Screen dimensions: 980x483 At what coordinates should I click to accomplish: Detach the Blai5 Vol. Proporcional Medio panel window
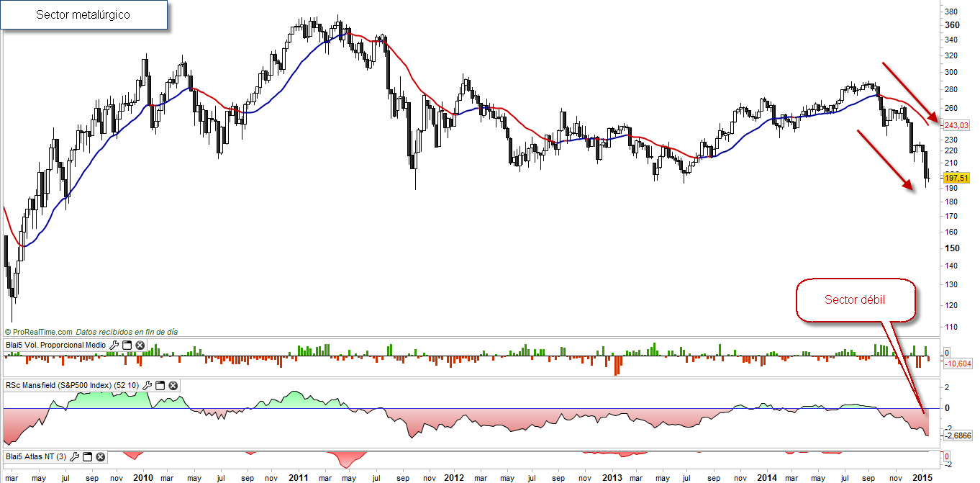pos(127,346)
